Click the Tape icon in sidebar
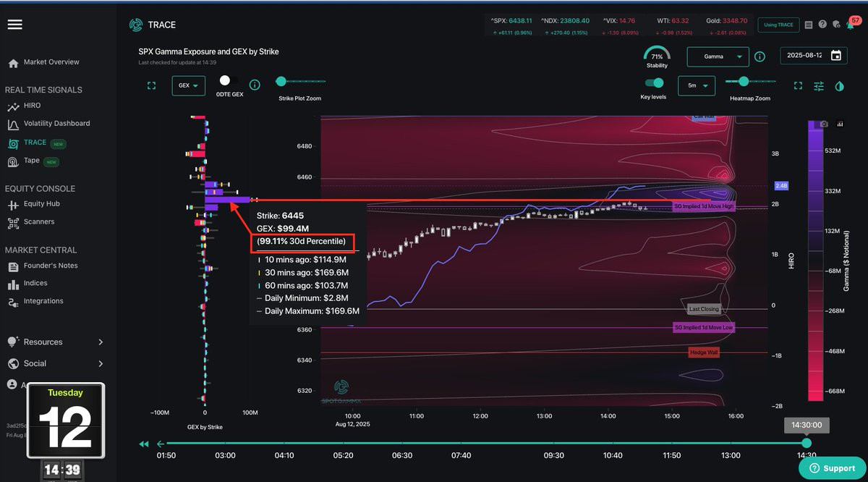The height and width of the screenshot is (482, 868). click(x=13, y=161)
